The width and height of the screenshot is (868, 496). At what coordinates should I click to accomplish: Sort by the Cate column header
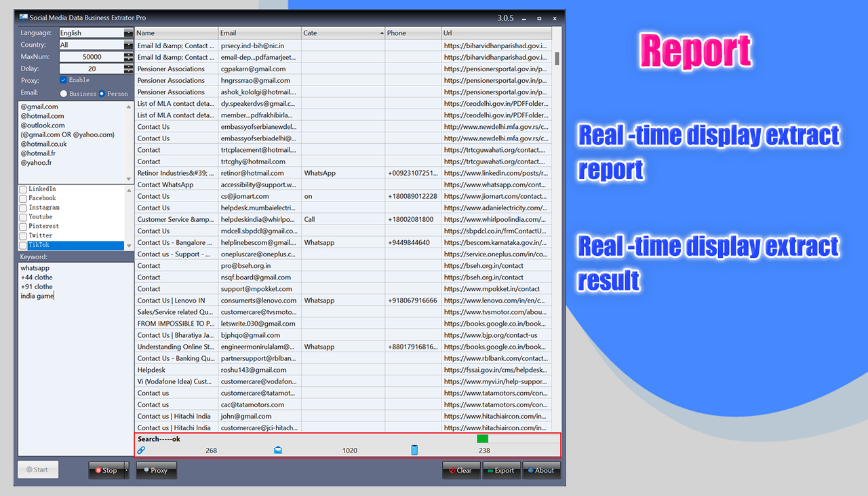pos(342,33)
